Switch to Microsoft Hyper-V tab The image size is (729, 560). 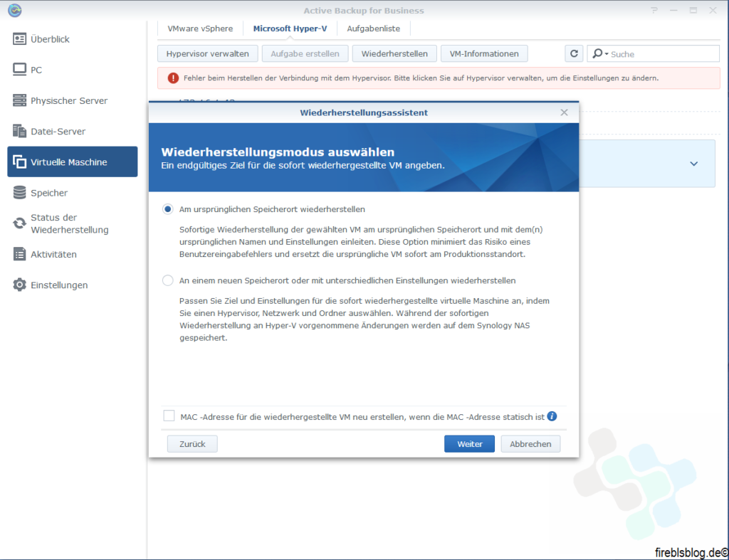[x=290, y=28]
